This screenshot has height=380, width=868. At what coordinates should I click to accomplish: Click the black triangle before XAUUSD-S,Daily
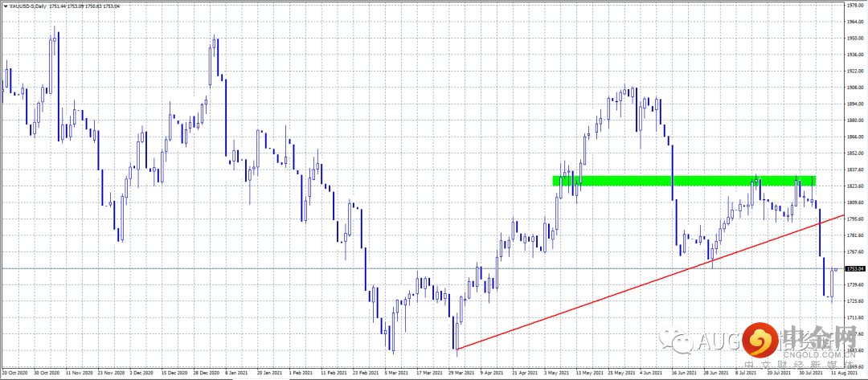click(x=5, y=5)
